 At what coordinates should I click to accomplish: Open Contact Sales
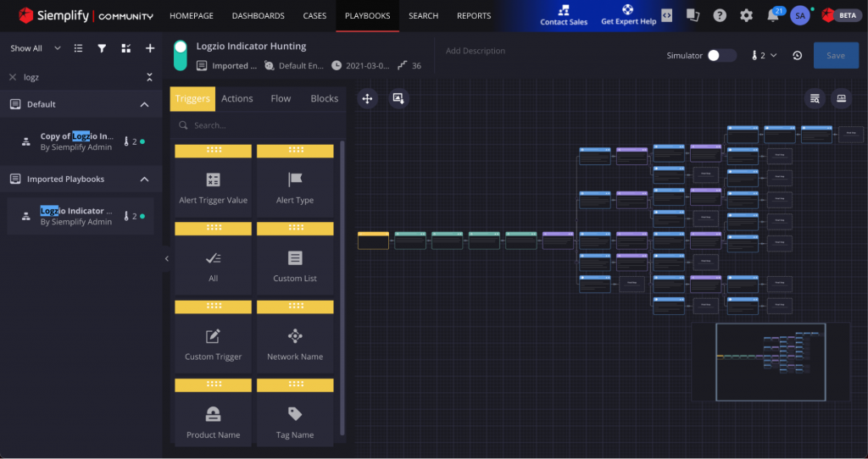[x=564, y=15]
